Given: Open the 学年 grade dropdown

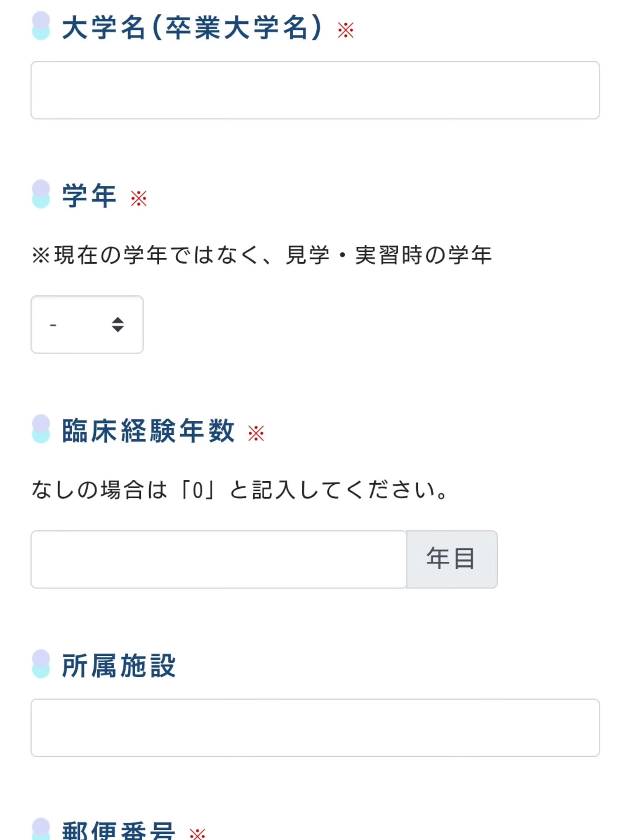Looking at the screenshot, I should [x=87, y=324].
